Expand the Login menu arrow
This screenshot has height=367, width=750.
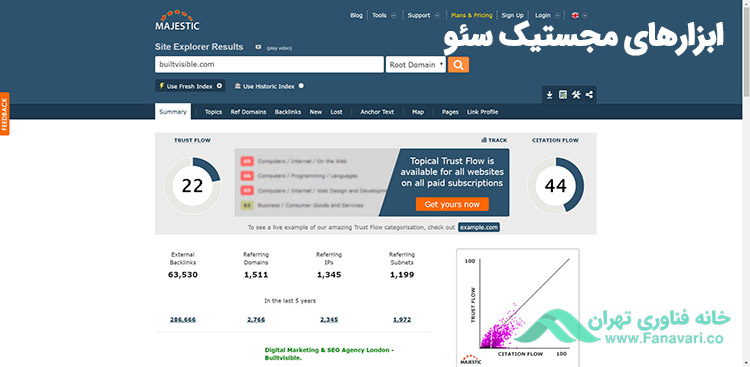(x=557, y=15)
